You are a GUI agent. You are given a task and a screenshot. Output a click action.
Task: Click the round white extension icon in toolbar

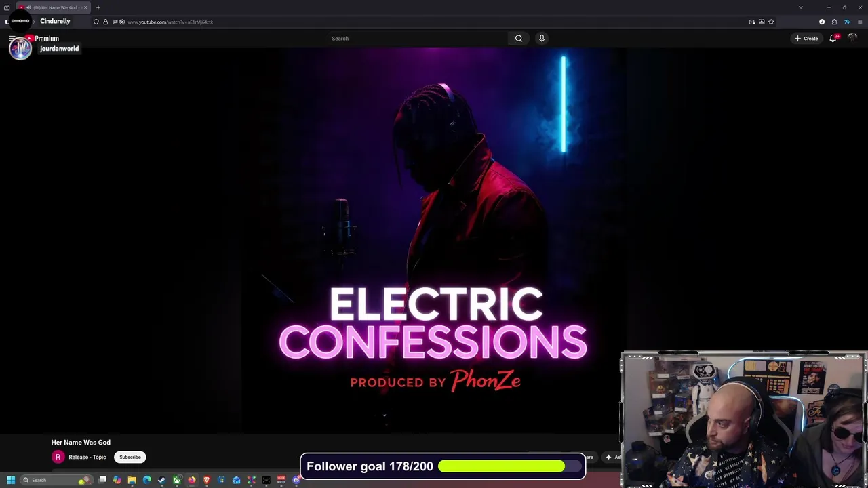822,22
